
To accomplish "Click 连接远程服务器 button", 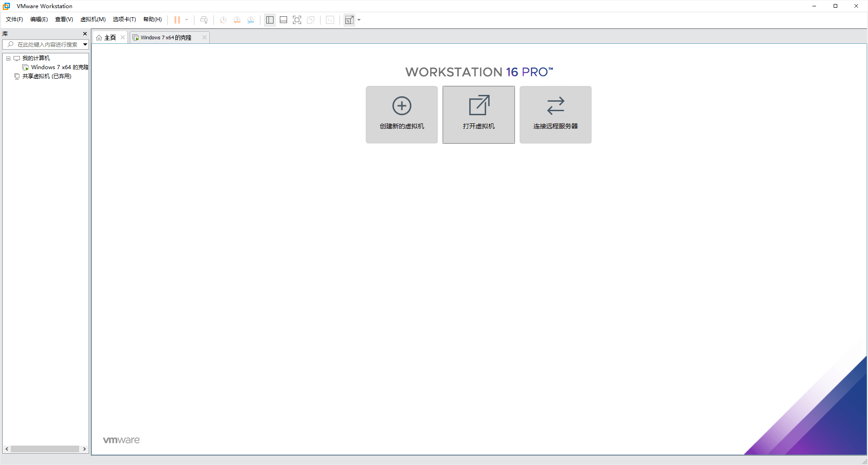I will pos(556,115).
